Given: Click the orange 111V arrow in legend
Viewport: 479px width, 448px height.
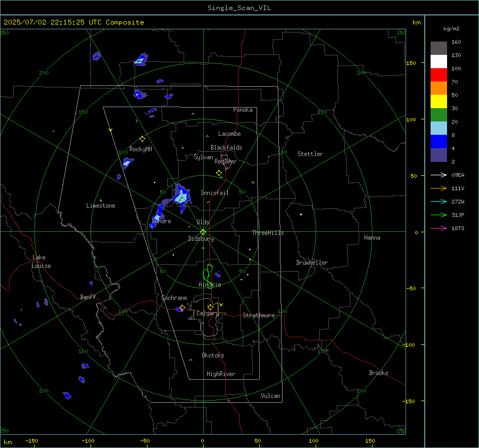Looking at the screenshot, I should [439, 189].
